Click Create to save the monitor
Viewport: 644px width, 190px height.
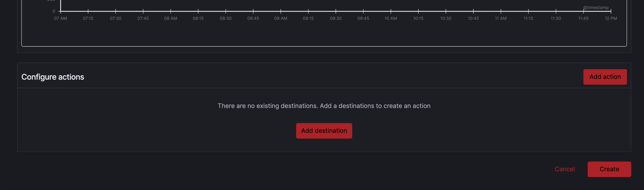click(x=609, y=169)
